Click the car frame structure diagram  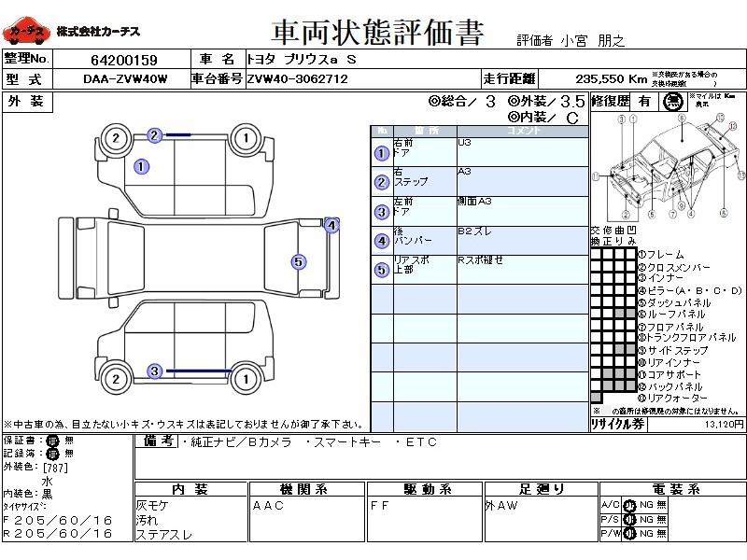668,168
